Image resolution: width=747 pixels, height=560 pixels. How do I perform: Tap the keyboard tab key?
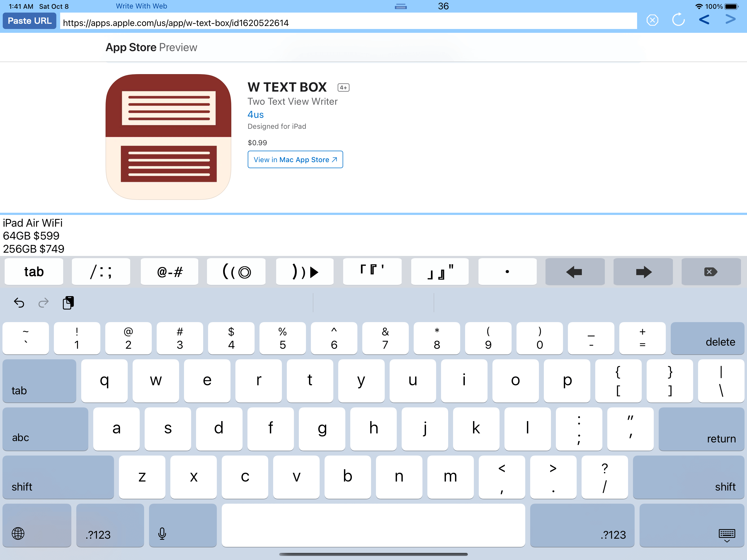40,381
